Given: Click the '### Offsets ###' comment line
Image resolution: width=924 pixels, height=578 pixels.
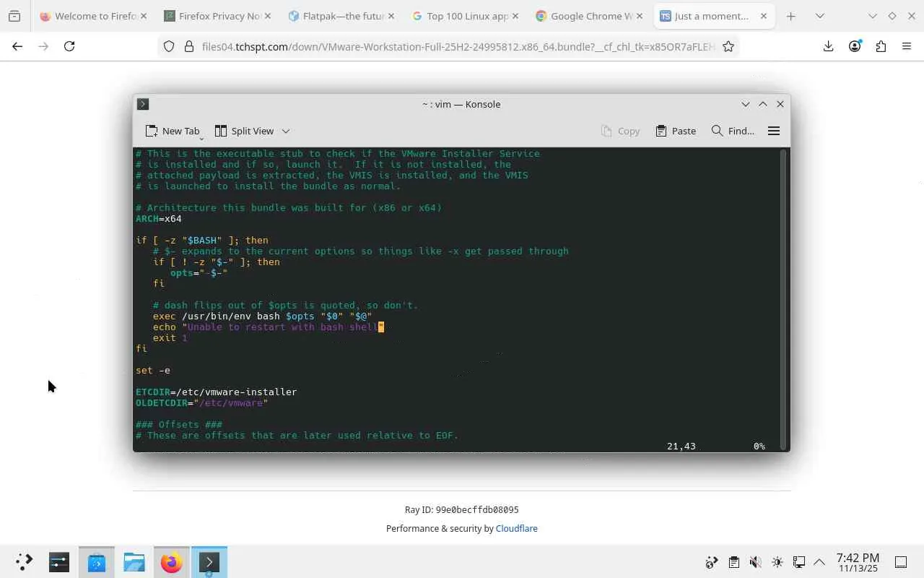Looking at the screenshot, I should pyautogui.click(x=179, y=425).
